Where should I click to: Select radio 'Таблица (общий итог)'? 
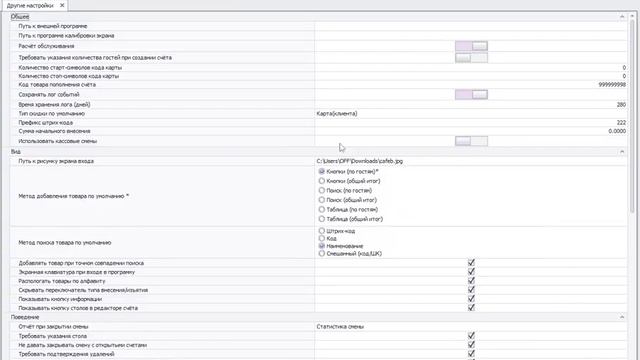click(x=322, y=219)
